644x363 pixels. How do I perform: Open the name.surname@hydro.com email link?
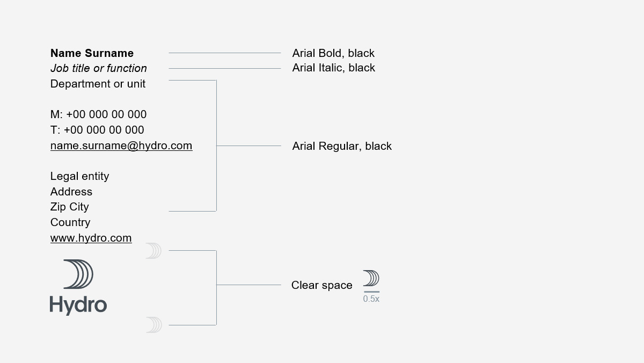pyautogui.click(x=121, y=146)
